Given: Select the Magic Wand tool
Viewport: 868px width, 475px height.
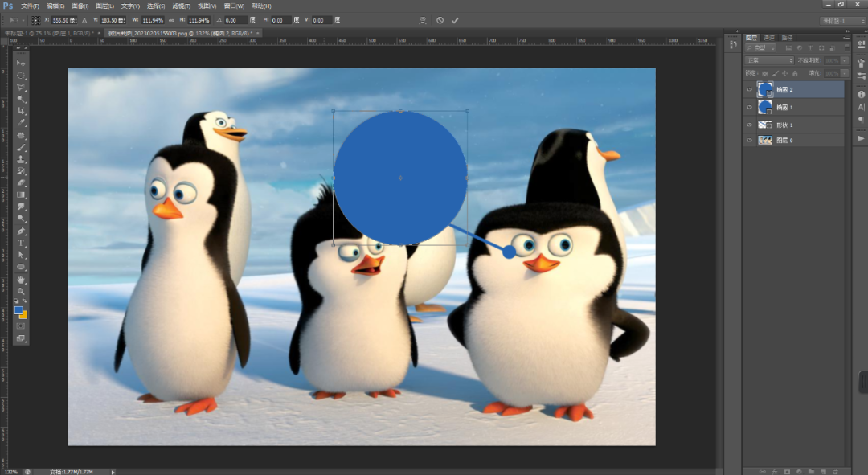Looking at the screenshot, I should (x=21, y=99).
